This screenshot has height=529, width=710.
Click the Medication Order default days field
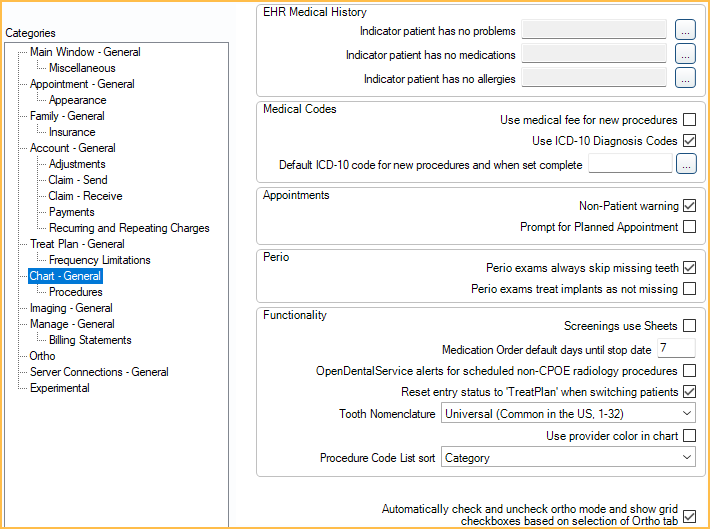676,348
